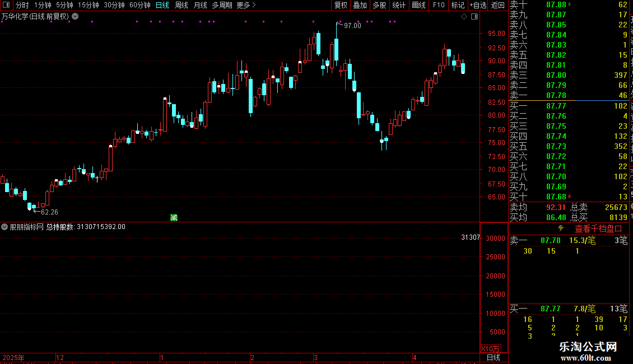Select 卖十 price 87.88

pyautogui.click(x=556, y=4)
